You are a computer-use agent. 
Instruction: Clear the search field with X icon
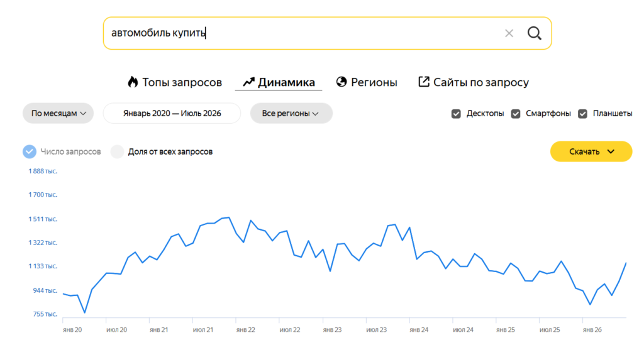pyautogui.click(x=509, y=33)
